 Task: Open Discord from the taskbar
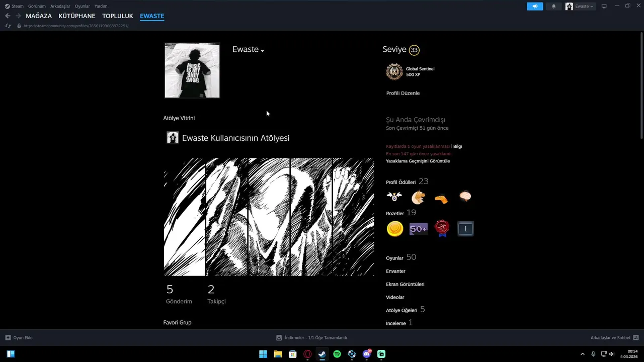coord(367,354)
